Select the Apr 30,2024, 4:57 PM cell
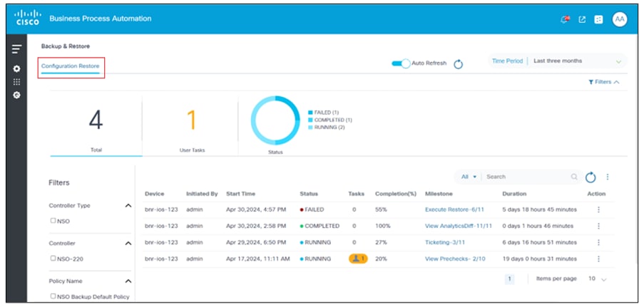This screenshot has height=307, width=644. pyautogui.click(x=256, y=209)
